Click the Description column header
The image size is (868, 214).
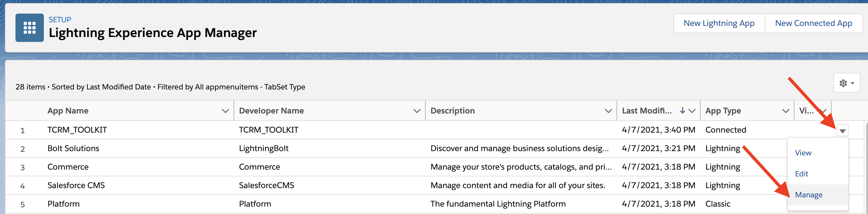click(x=452, y=111)
